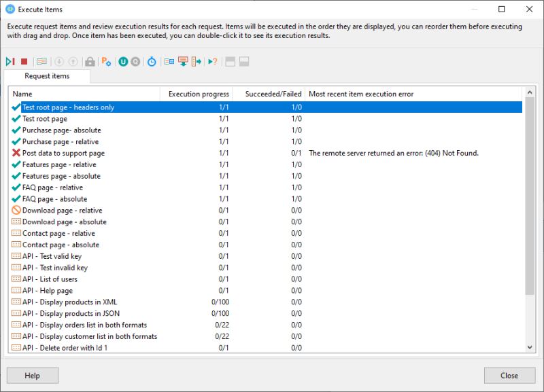Select the bottom-pane layout icon
Image resolution: width=544 pixels, height=392 pixels.
coord(244,62)
